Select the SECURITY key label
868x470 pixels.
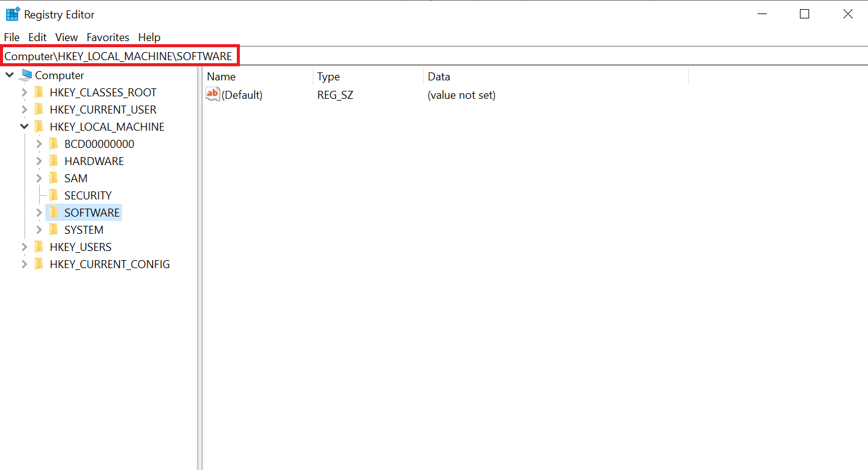[x=88, y=196]
